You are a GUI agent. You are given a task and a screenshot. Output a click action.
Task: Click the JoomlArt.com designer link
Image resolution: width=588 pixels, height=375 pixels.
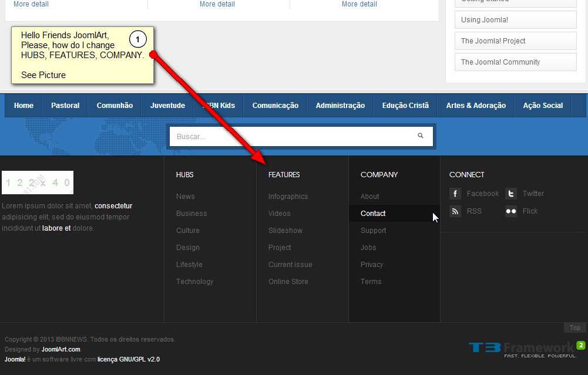[x=61, y=350]
